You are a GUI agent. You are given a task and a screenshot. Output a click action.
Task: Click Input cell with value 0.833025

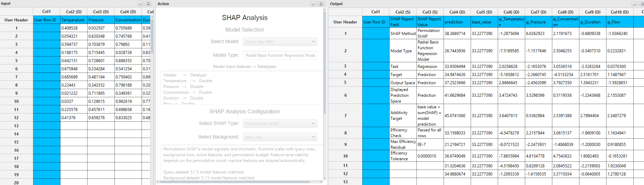tap(128, 117)
